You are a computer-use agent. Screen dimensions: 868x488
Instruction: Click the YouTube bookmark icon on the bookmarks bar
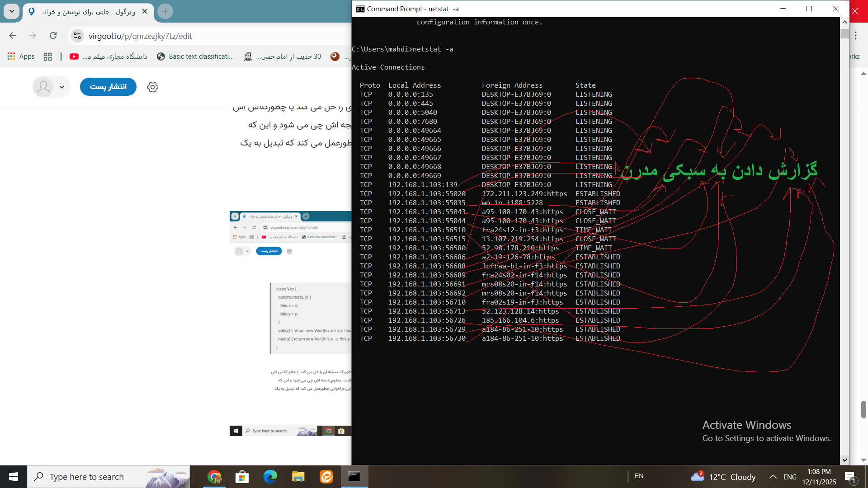tap(74, 56)
